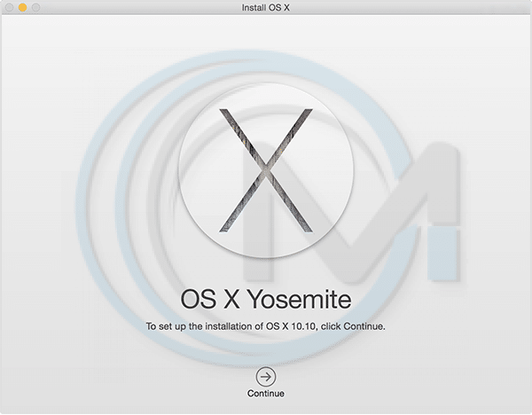Click the 'OS X Yosemite' heading
Screen dimensions: 532x415
point(266,299)
